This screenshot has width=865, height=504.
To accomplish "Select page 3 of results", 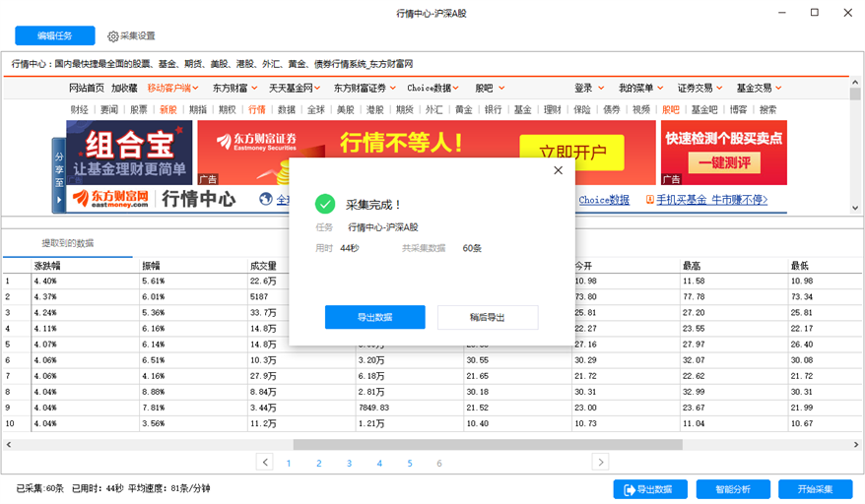I will pos(349,464).
